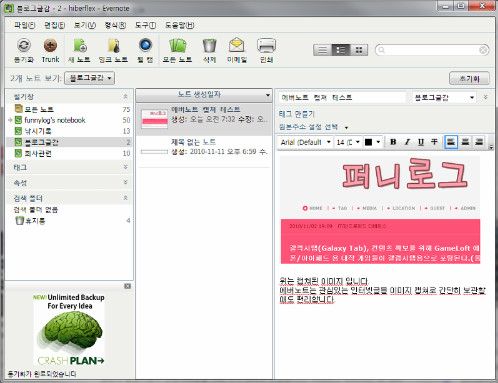Click the printer icon
498x383 pixels.
[x=266, y=45]
